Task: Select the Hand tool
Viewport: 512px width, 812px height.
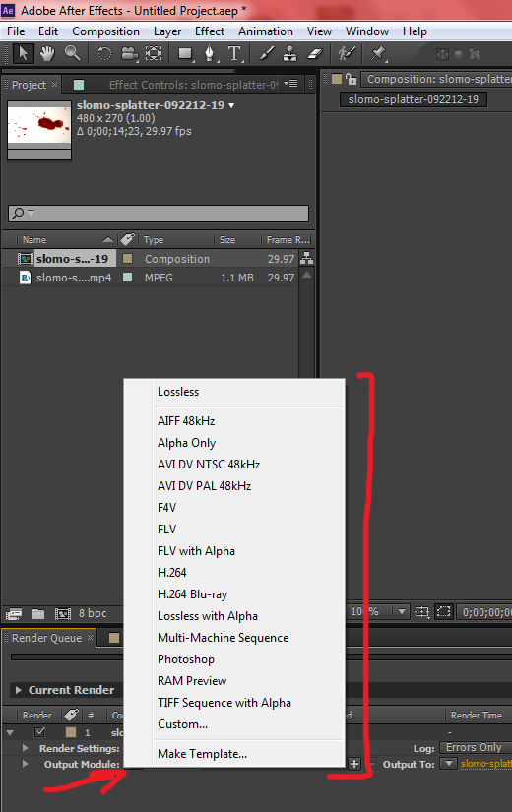Action: coord(47,53)
